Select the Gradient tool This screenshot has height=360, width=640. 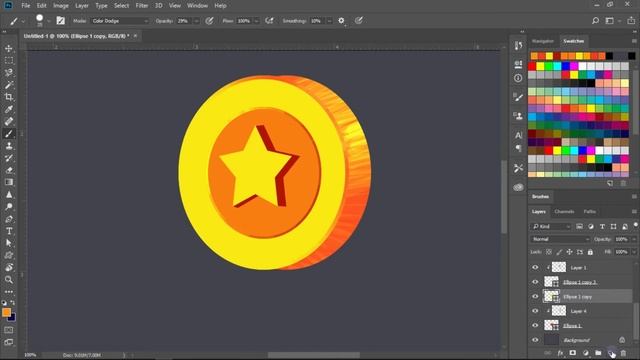9,182
